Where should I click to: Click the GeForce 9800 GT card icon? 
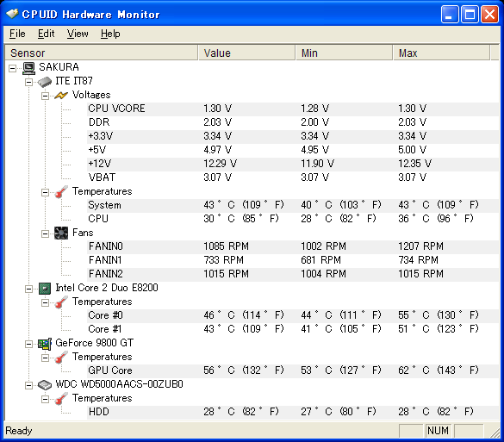(45, 344)
